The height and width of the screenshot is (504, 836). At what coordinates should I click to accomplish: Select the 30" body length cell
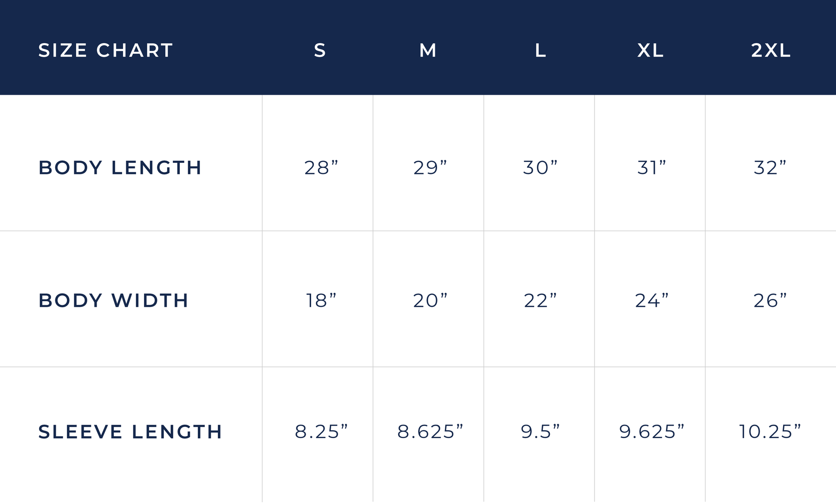click(x=540, y=168)
